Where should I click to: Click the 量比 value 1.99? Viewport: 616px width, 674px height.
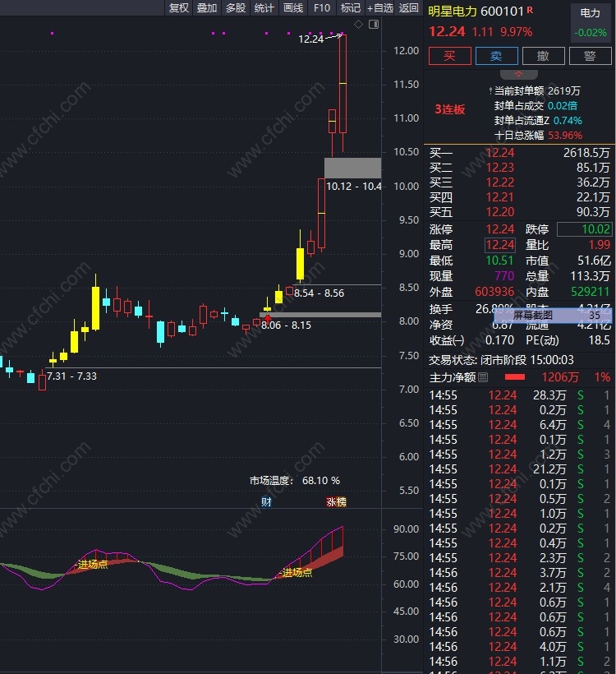(x=600, y=245)
